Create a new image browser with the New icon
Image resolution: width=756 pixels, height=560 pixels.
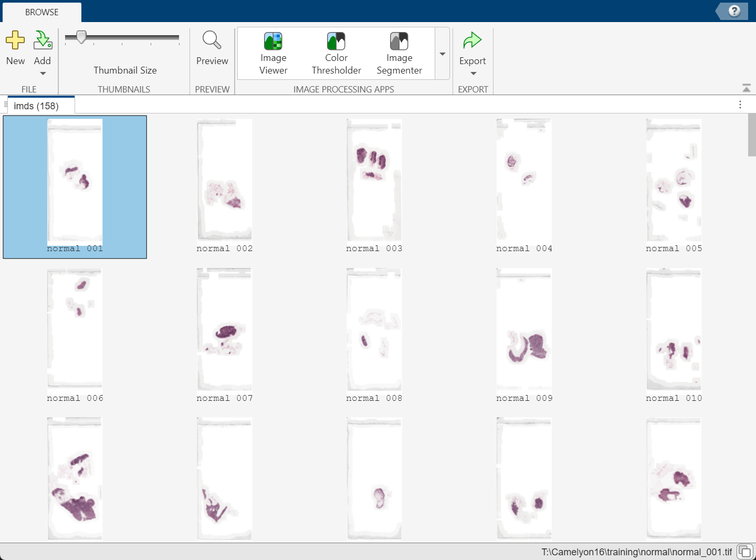[15, 39]
